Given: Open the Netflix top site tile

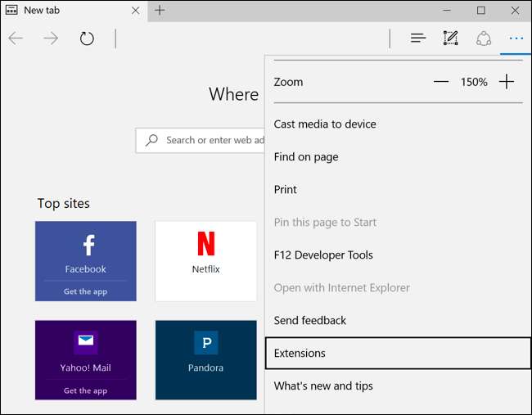Looking at the screenshot, I should (205, 260).
